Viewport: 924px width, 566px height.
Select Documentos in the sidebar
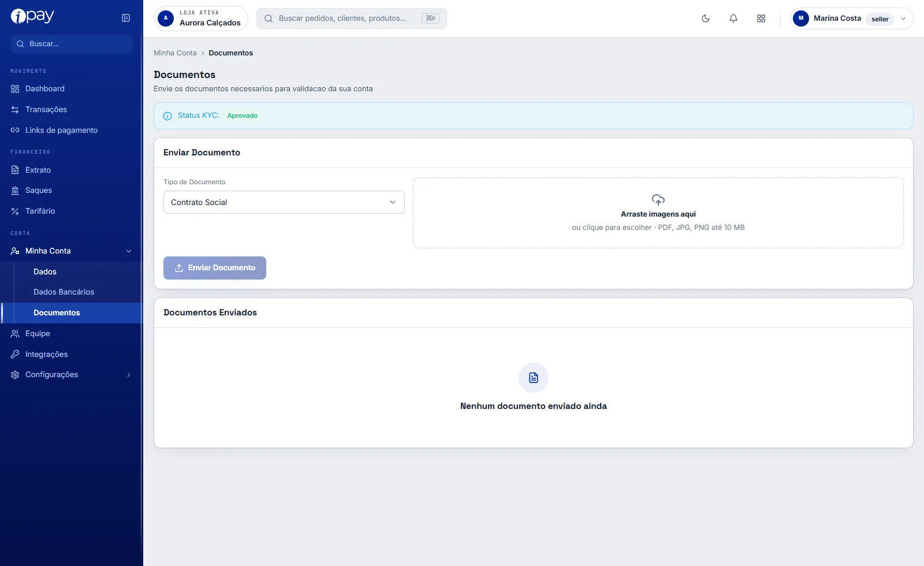[72, 313]
